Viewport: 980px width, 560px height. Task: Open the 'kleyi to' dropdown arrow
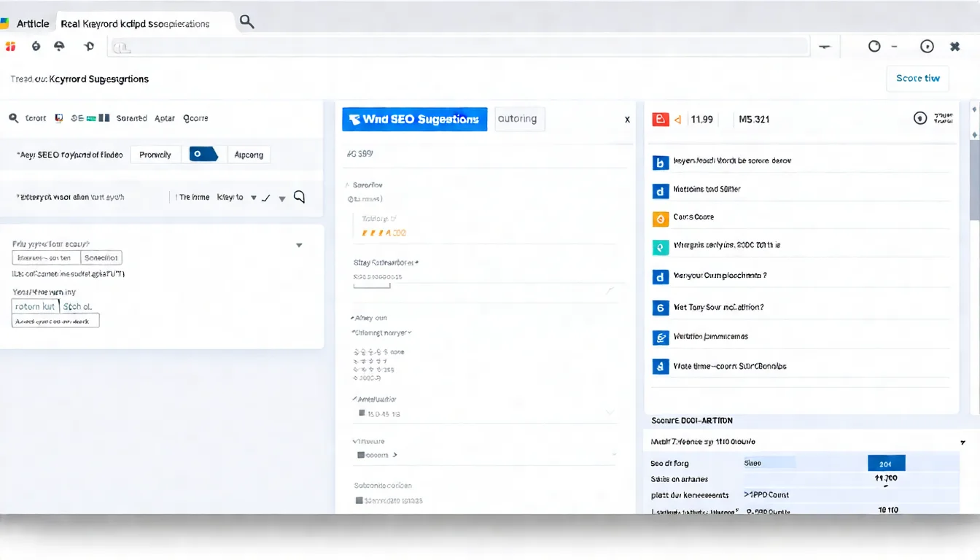click(254, 198)
